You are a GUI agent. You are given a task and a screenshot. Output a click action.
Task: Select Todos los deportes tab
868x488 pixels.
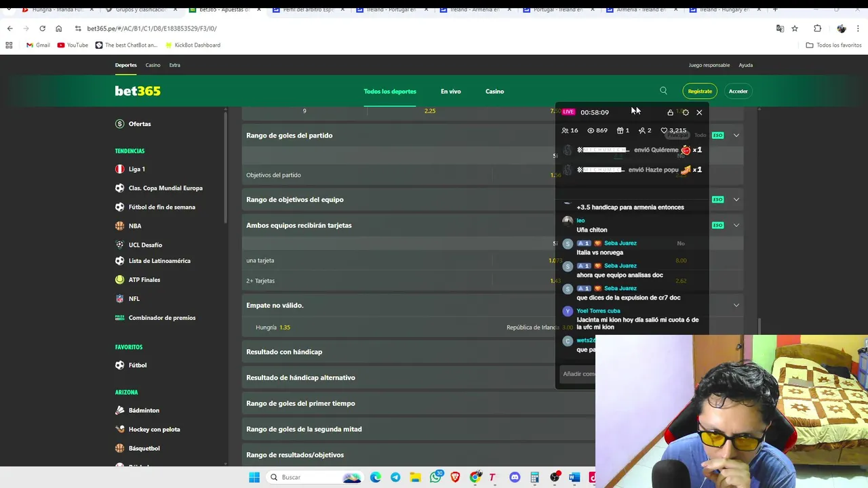click(x=390, y=91)
